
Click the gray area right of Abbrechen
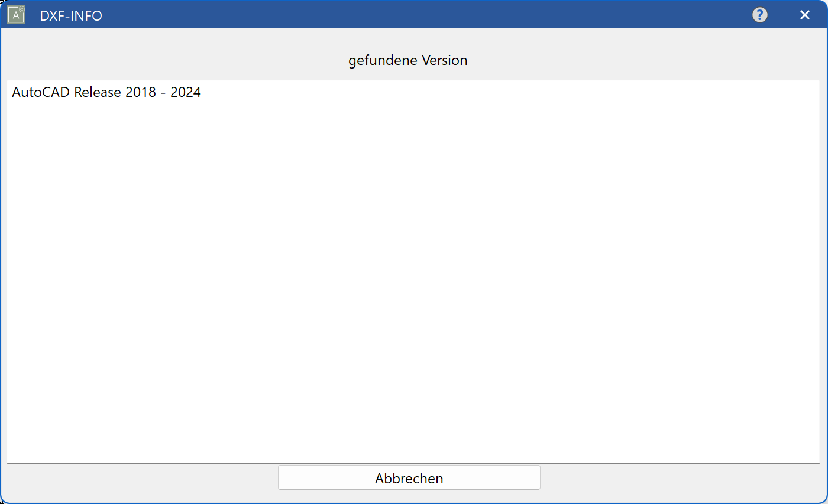click(x=680, y=477)
